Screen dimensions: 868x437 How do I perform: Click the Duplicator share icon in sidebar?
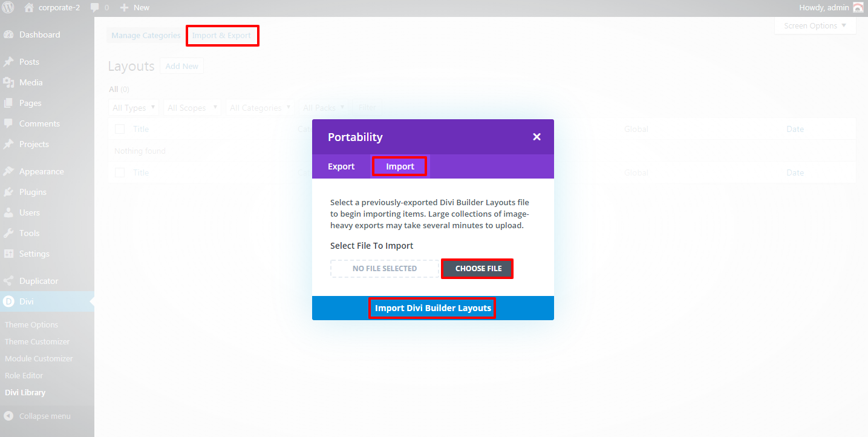(8, 281)
